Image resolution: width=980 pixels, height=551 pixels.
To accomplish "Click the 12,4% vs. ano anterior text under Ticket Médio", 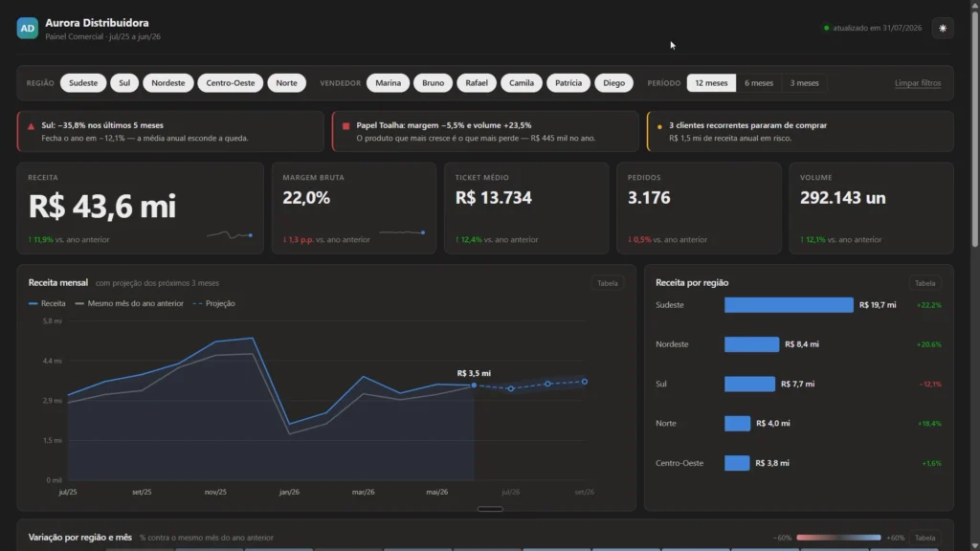I will point(497,240).
